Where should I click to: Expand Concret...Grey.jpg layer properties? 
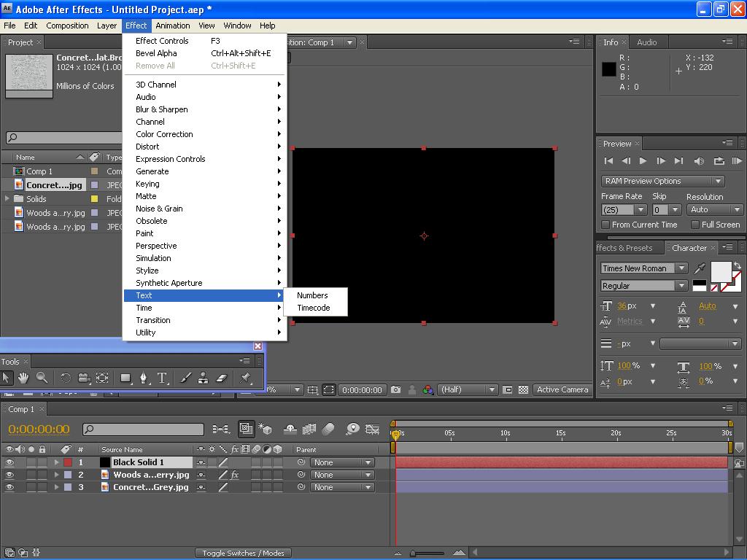(57, 487)
